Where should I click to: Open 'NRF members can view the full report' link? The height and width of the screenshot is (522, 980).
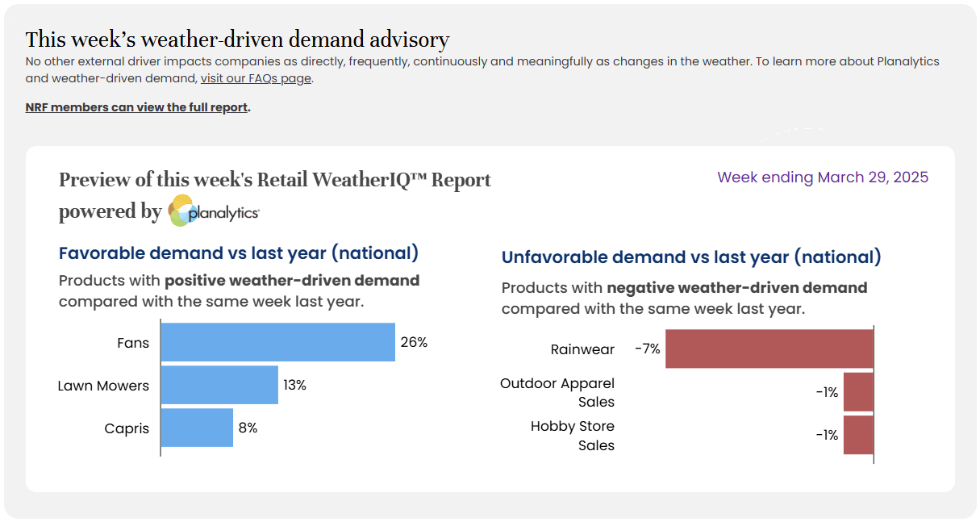(x=136, y=107)
